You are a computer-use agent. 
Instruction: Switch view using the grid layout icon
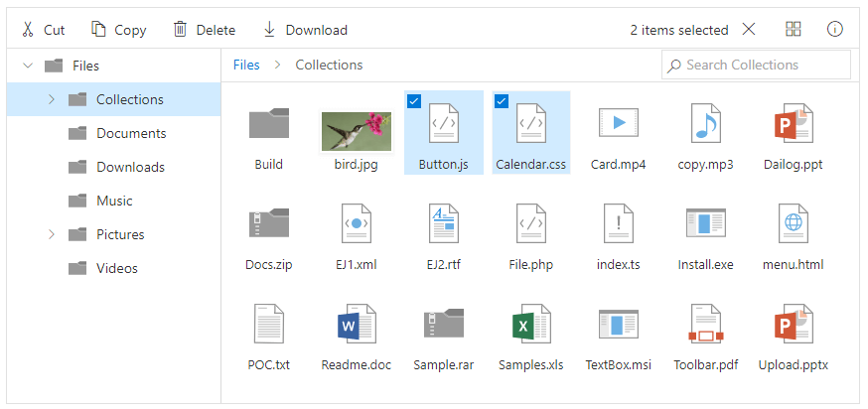click(793, 29)
